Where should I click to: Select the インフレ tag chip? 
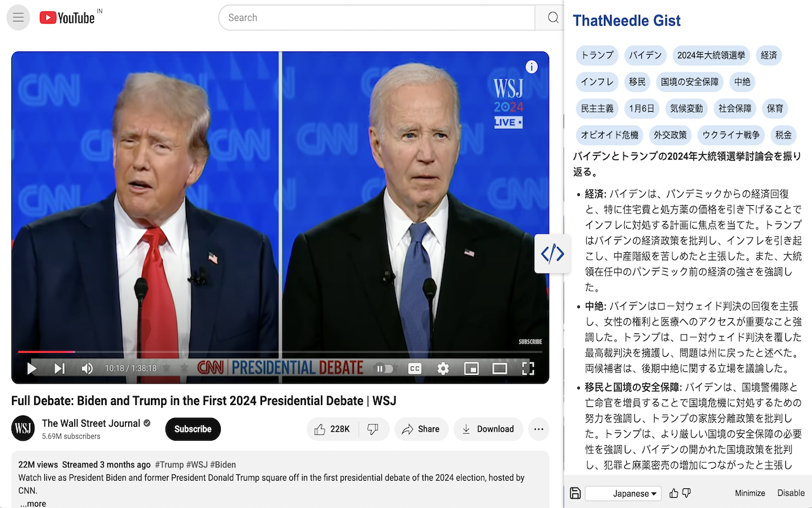(x=598, y=82)
